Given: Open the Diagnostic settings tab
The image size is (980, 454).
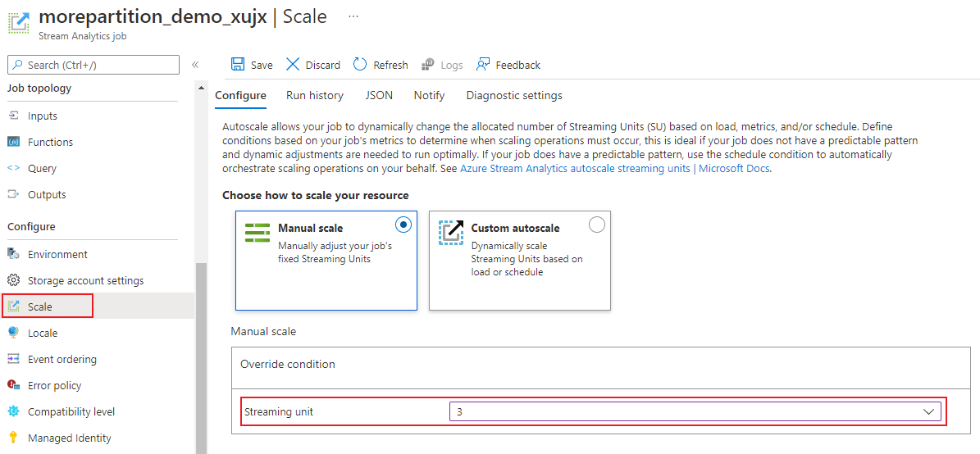Looking at the screenshot, I should click(514, 95).
